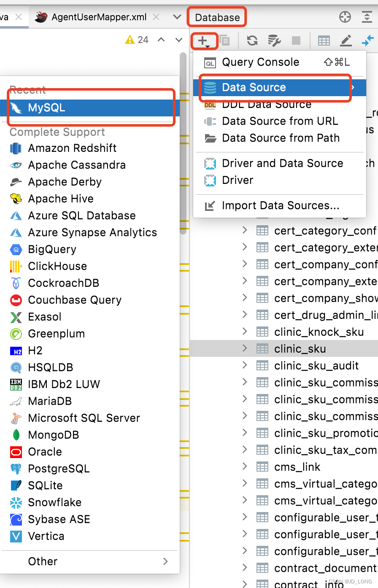Select Driver and Data Source item
378x588 pixels.
point(279,163)
